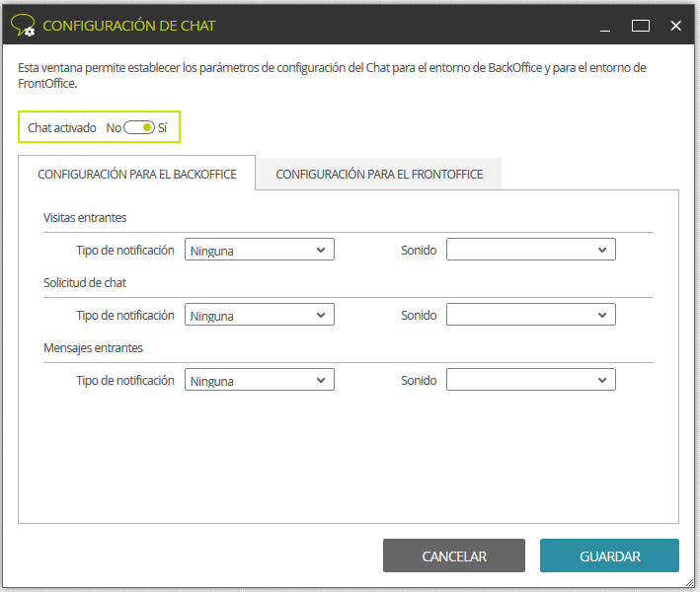Screen dimensions: 700x592
Task: Click the chat configuration speech bubble icon
Action: (x=23, y=26)
